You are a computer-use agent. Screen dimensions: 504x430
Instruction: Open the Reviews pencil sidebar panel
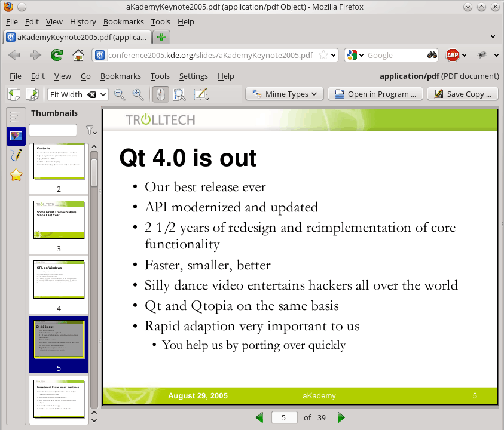pos(16,155)
